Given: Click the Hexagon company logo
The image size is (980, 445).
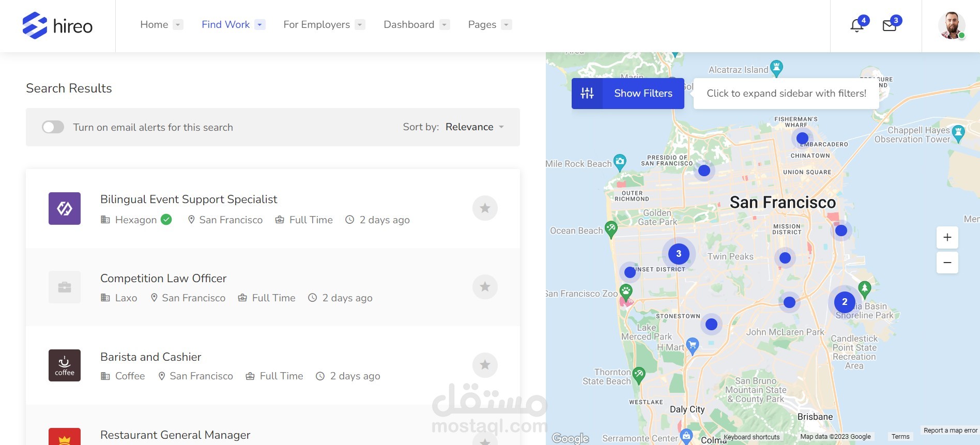Looking at the screenshot, I should coord(65,208).
